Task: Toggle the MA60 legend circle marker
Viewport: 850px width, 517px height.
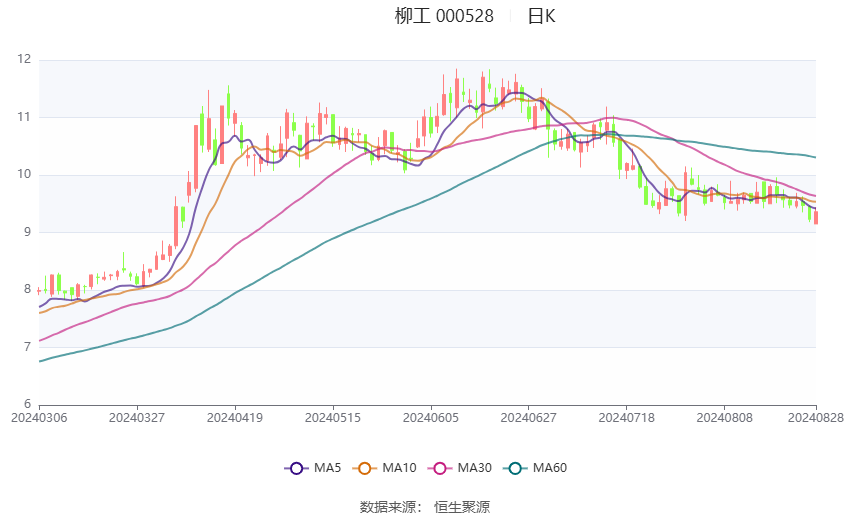Action: click(515, 468)
